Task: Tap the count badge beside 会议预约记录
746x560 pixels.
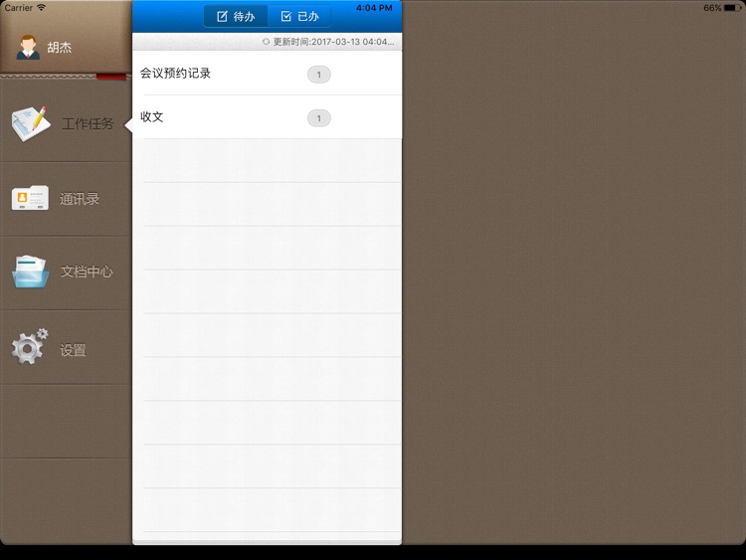Action: coord(318,75)
